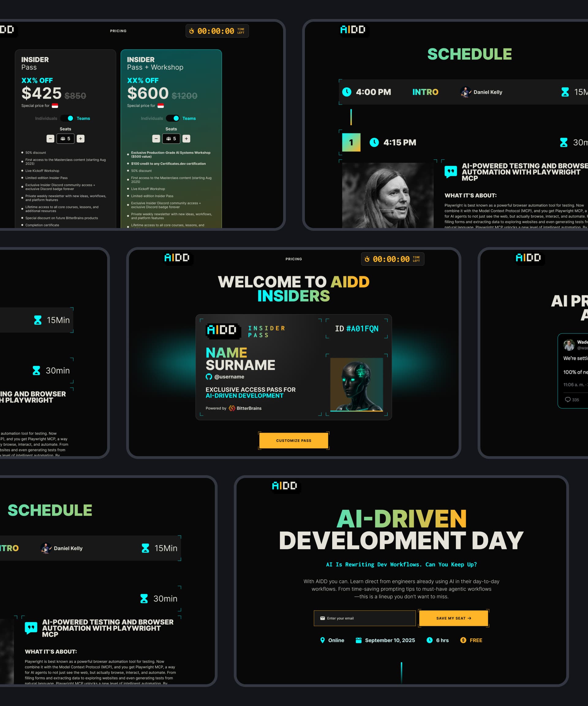Screen dimensions: 588x706
Task: Click the Enter your email input field
Action: (x=364, y=618)
